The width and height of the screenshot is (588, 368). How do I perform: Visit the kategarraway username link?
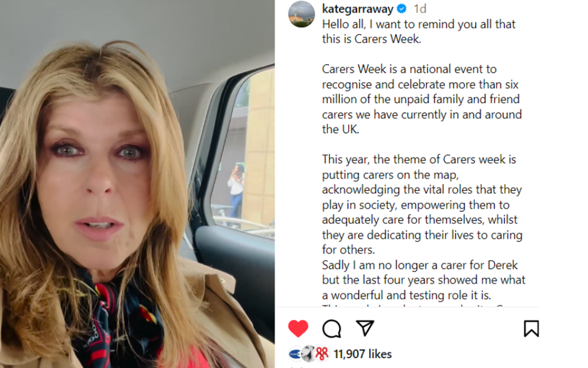click(358, 9)
